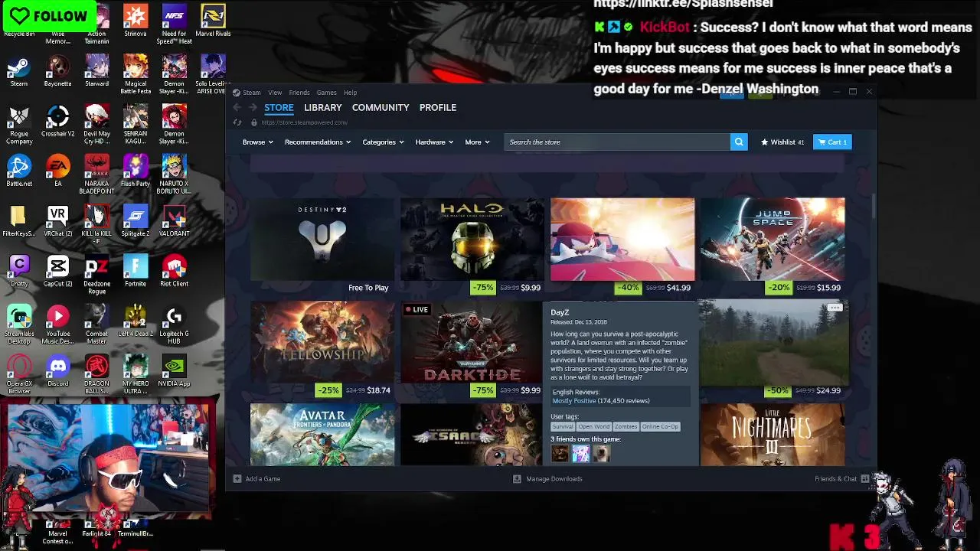Open Manage Downloads in Steam footer

click(x=547, y=479)
